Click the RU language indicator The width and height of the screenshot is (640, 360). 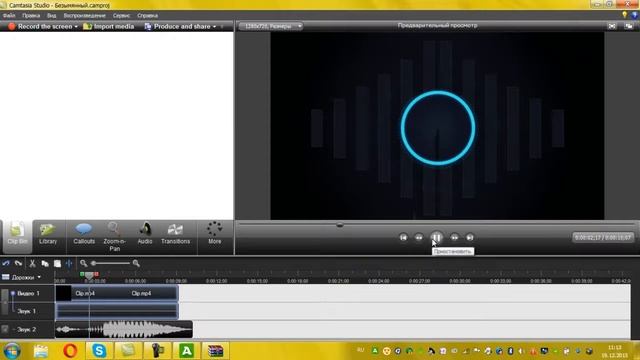[x=360, y=350]
